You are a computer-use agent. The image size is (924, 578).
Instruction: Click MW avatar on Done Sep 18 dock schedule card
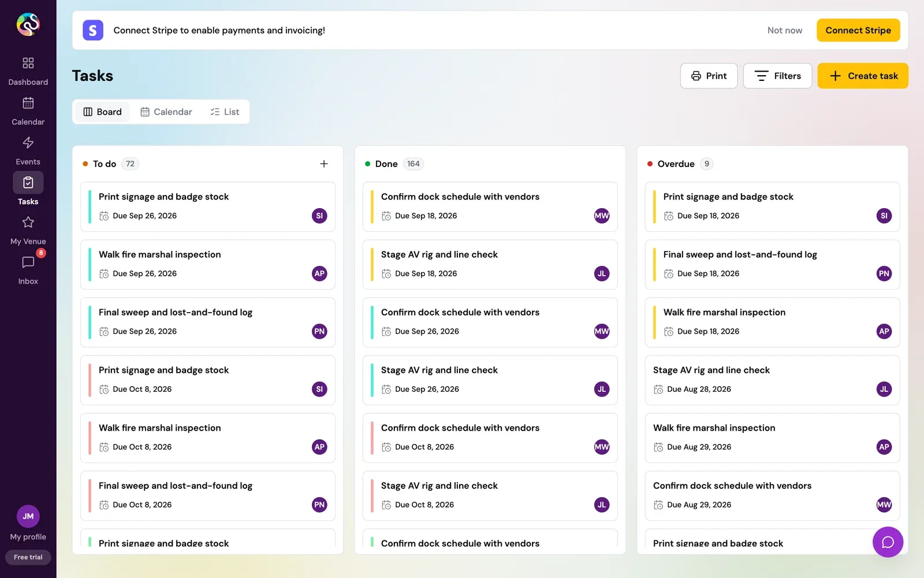602,216
